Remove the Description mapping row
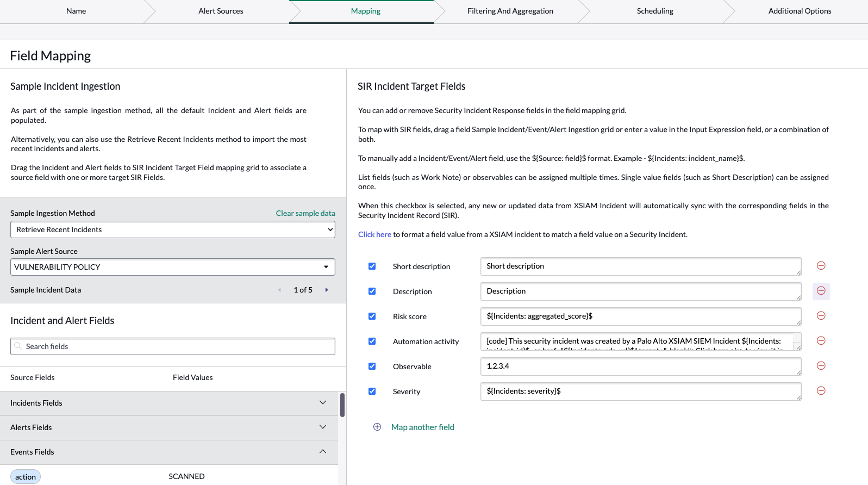 click(x=821, y=291)
